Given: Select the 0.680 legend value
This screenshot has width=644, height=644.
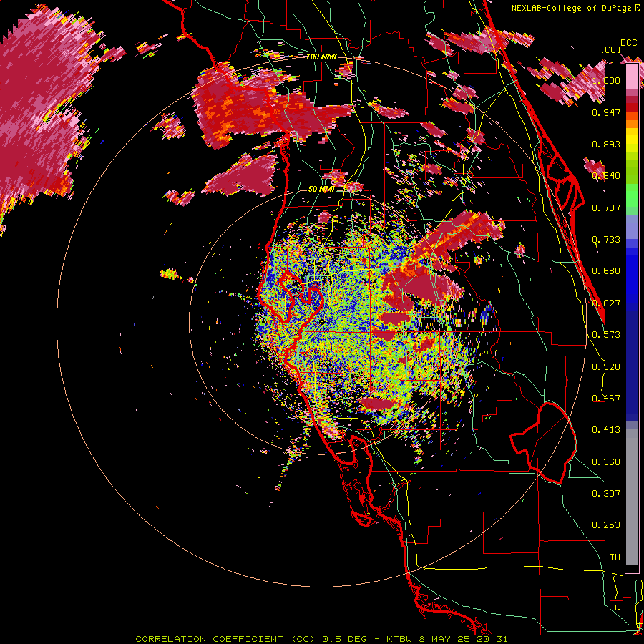Looking at the screenshot, I should (606, 271).
